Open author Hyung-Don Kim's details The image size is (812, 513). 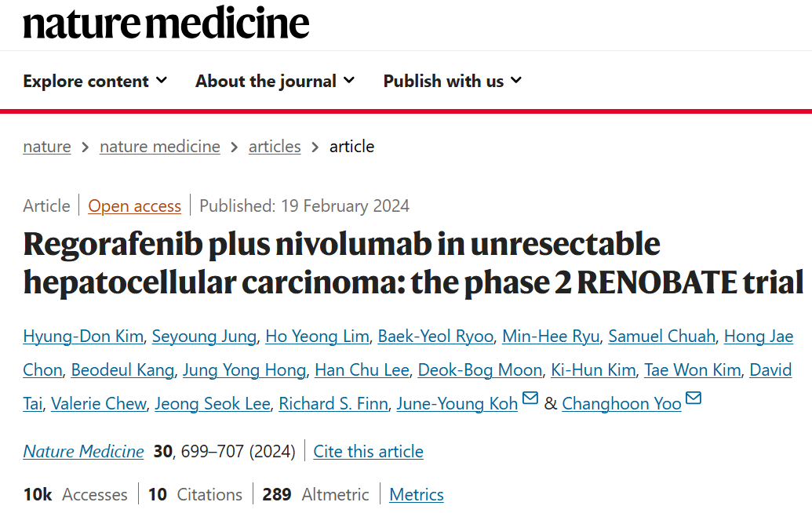coord(83,337)
